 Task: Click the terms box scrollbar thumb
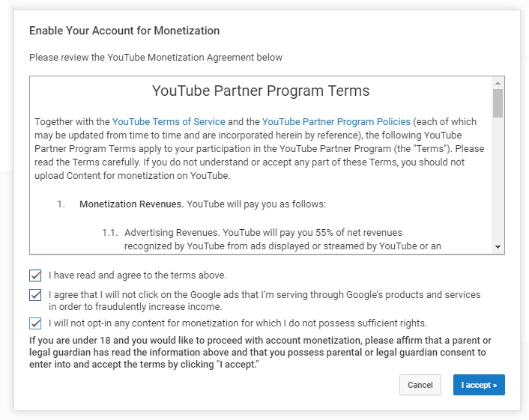498,103
